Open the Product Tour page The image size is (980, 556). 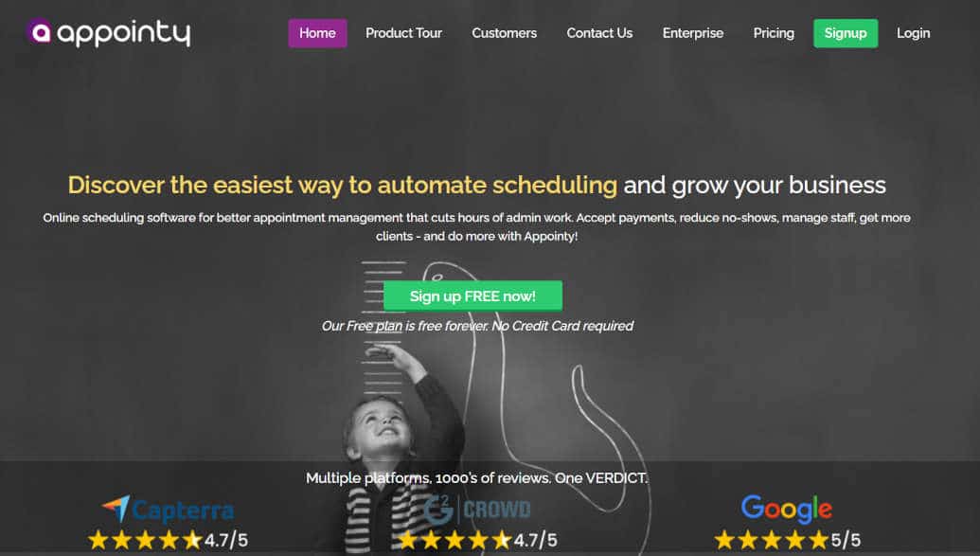click(403, 33)
